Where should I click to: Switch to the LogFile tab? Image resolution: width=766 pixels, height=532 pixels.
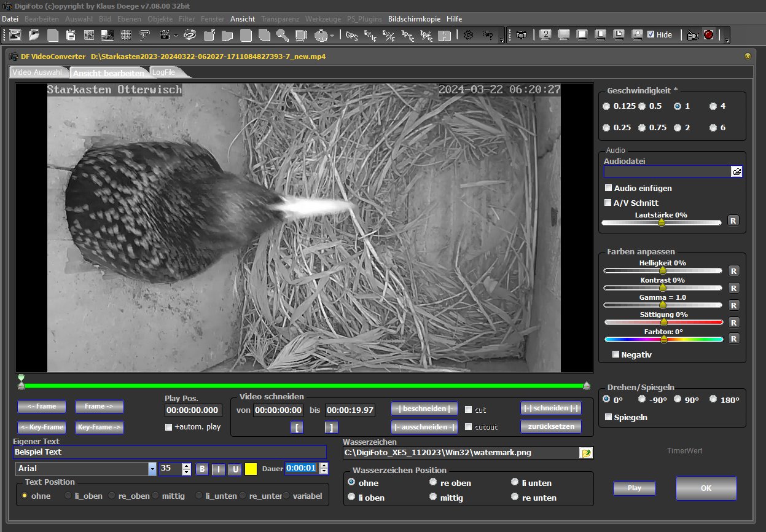point(163,72)
